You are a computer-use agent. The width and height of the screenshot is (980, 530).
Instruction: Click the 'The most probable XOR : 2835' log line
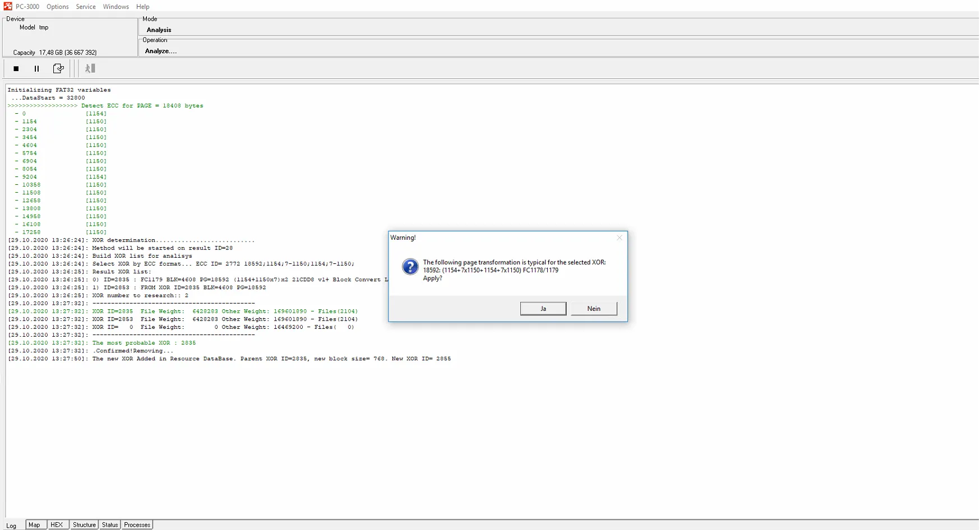[144, 343]
